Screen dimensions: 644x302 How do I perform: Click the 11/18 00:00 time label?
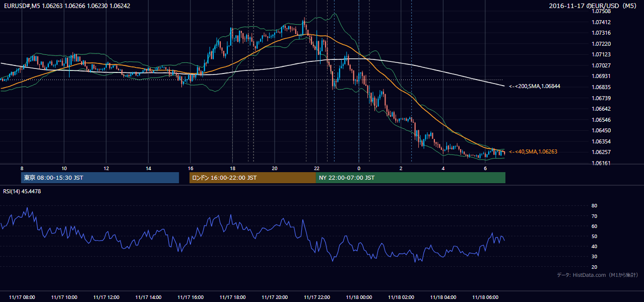[x=359, y=297]
